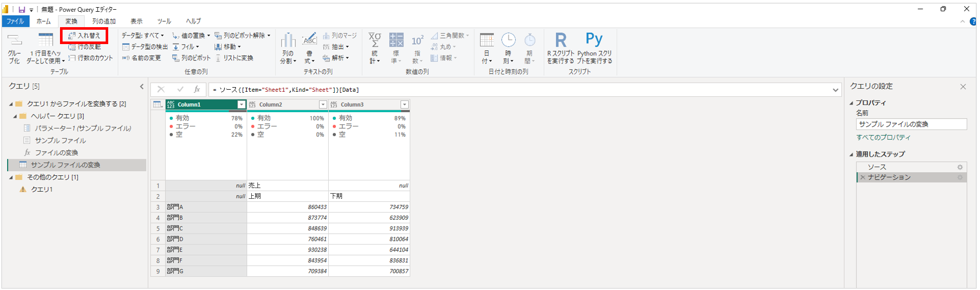Click the Column1 data type ABC123 icon
This screenshot has height=290, width=980.
pyautogui.click(x=171, y=105)
